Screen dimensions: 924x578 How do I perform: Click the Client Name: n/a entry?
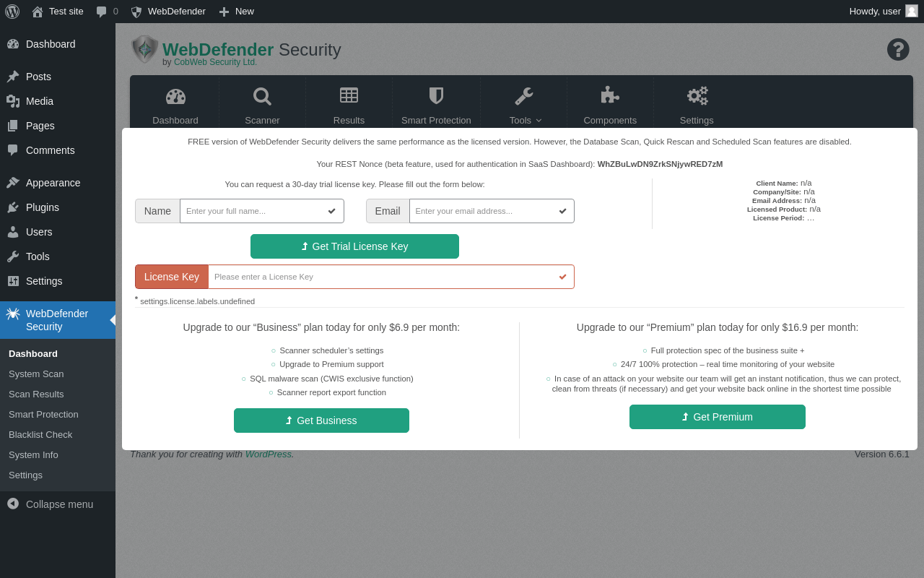784,183
